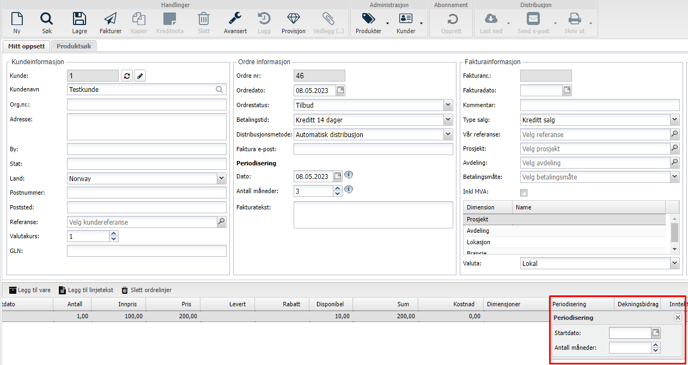
Task: Open Startdato calendar in Periodisering popup
Action: coord(656,333)
